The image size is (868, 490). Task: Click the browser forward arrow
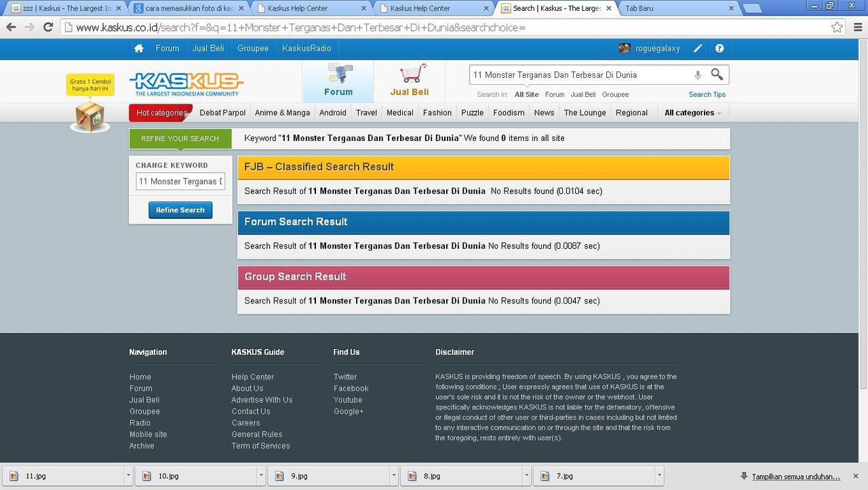click(x=29, y=28)
